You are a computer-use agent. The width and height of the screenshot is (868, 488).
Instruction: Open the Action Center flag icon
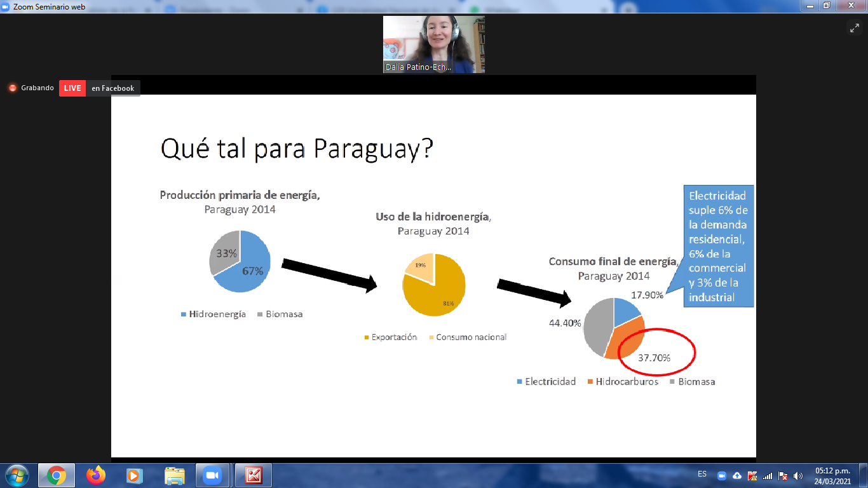point(783,476)
